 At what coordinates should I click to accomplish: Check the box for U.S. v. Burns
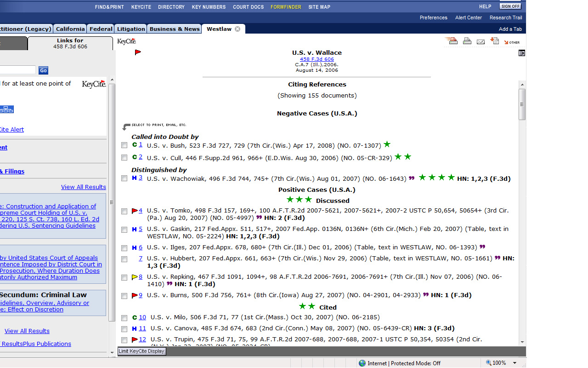click(124, 296)
